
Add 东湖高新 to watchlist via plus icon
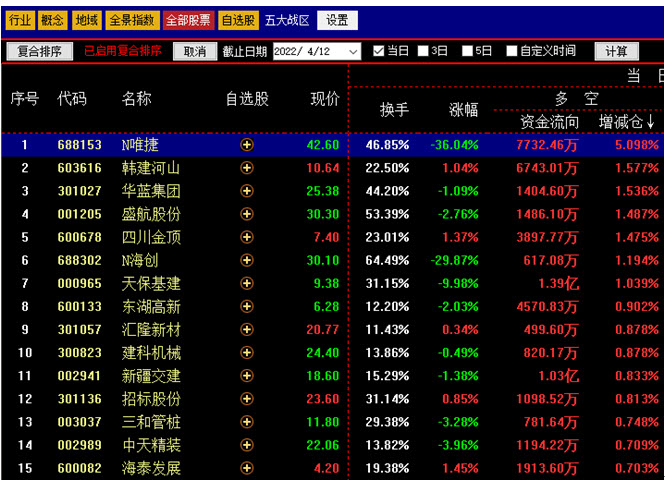pos(246,306)
